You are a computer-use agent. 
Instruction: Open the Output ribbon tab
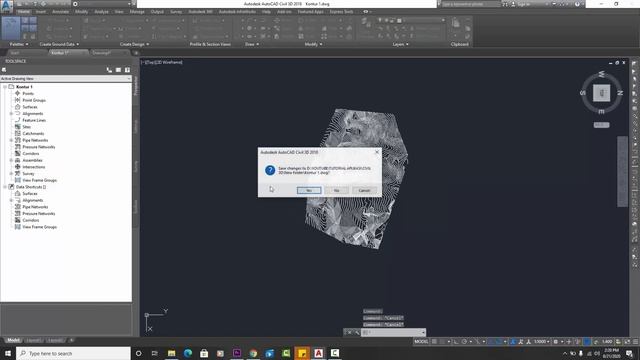pyautogui.click(x=157, y=12)
